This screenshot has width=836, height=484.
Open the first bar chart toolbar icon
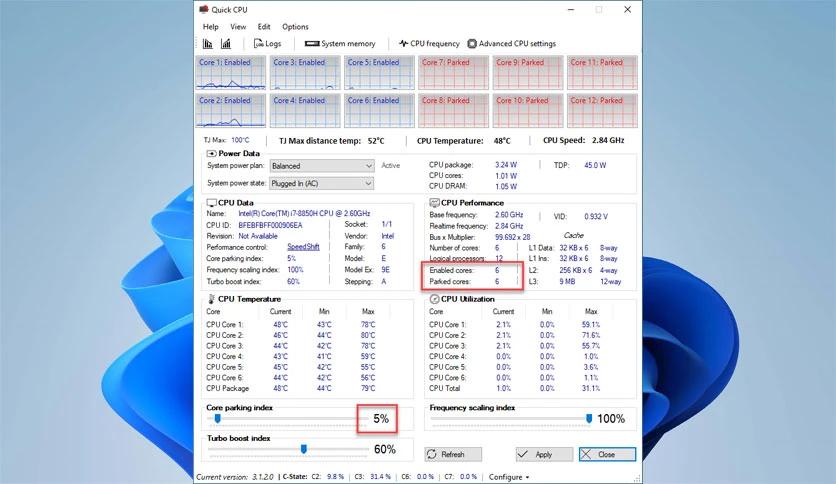(x=207, y=44)
